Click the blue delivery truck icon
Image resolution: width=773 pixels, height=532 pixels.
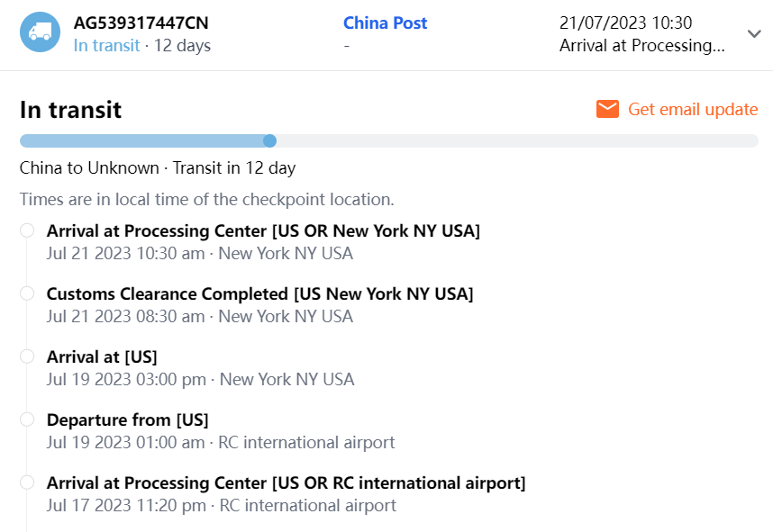pos(40,32)
